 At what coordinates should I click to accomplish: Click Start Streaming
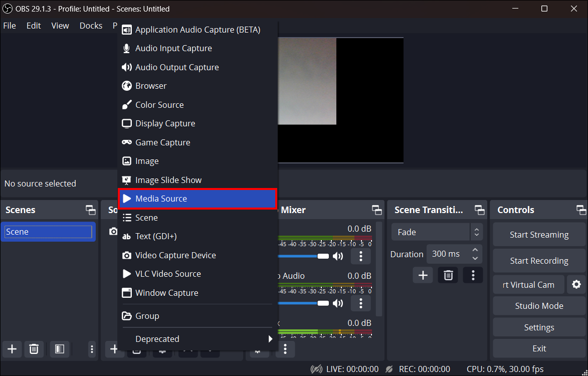[539, 235]
